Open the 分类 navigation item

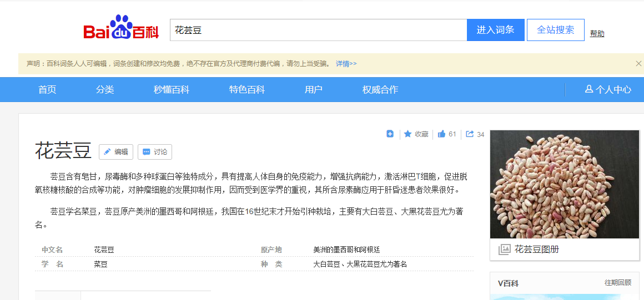(x=105, y=89)
